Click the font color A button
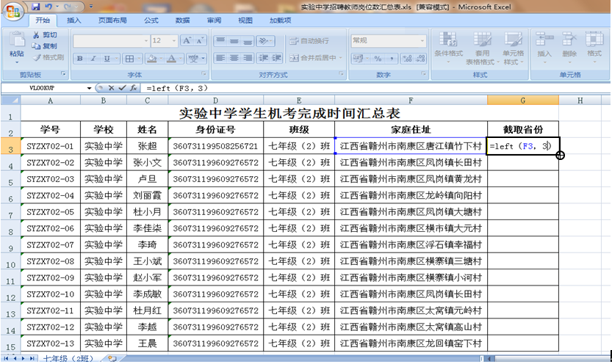The width and height of the screenshot is (612, 364). pos(171,59)
